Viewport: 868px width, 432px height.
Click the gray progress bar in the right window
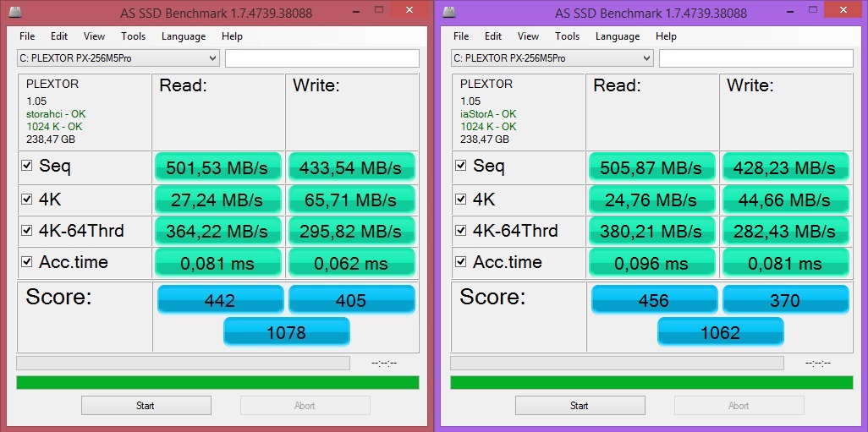618,363
